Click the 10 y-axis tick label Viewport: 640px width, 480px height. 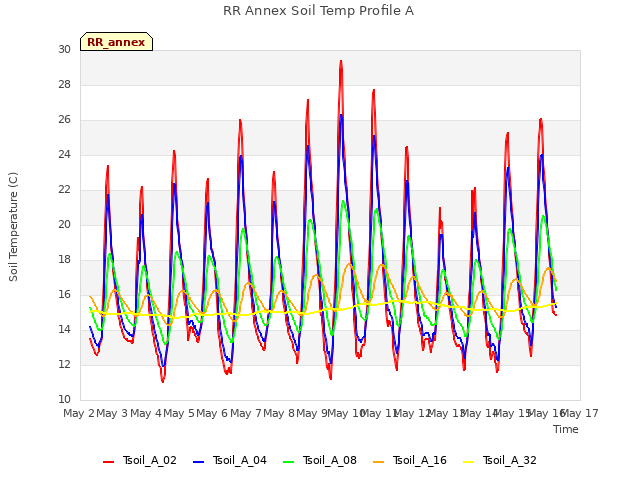(x=64, y=400)
